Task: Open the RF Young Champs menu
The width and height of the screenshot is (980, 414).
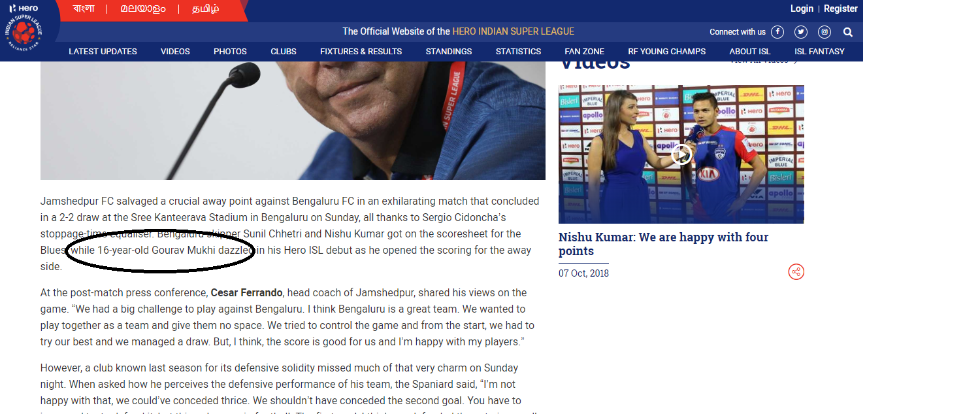Action: 666,52
